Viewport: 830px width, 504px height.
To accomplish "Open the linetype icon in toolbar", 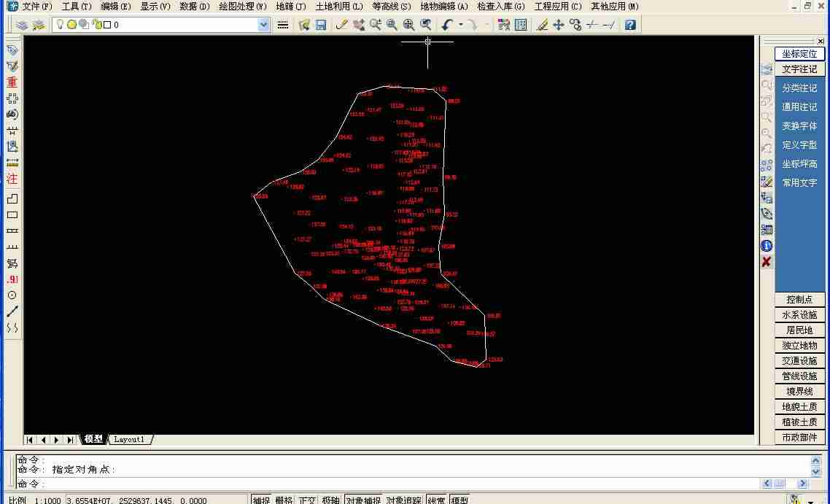I will click(x=283, y=25).
